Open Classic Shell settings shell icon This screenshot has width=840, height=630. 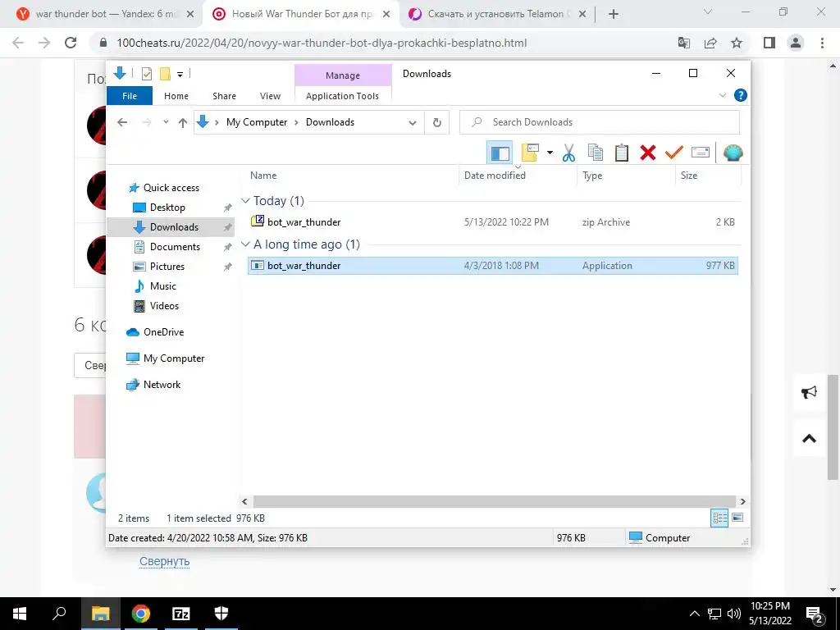click(x=733, y=153)
